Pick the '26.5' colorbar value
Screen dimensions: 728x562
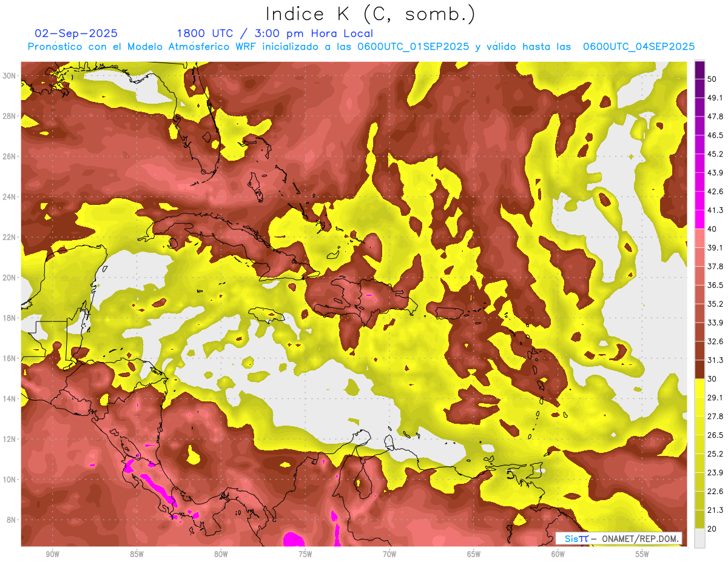point(716,435)
